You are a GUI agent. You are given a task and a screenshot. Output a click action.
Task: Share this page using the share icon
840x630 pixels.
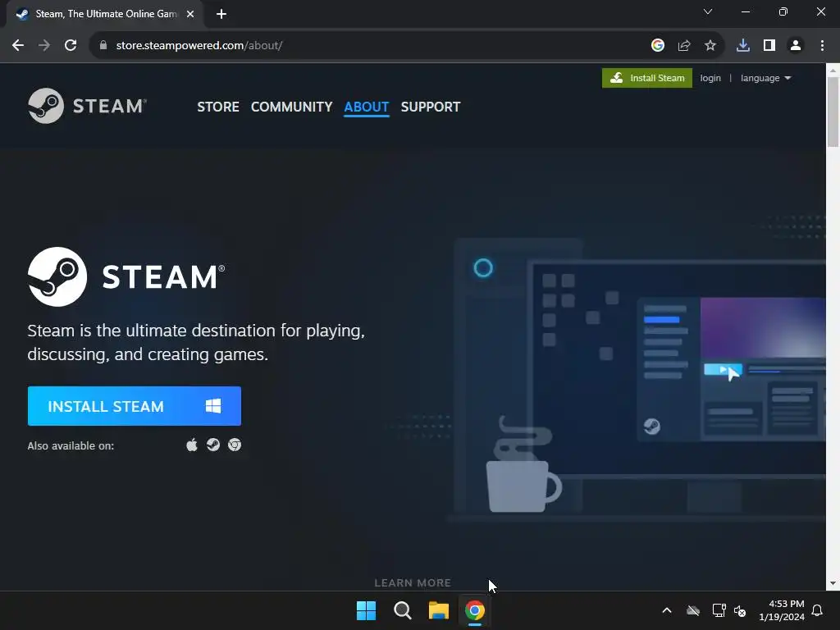[x=684, y=46]
